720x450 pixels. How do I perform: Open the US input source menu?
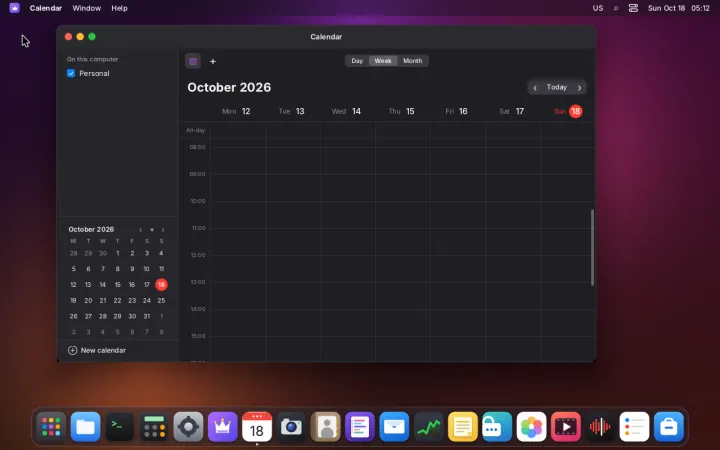(x=598, y=8)
